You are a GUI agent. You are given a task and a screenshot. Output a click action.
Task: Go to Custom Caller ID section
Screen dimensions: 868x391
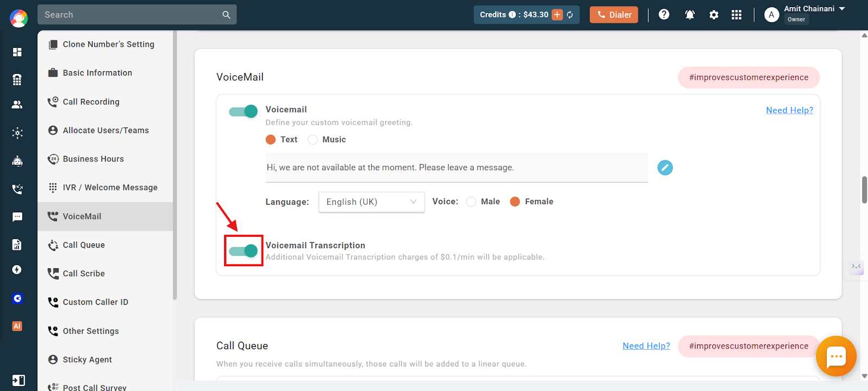[105, 302]
